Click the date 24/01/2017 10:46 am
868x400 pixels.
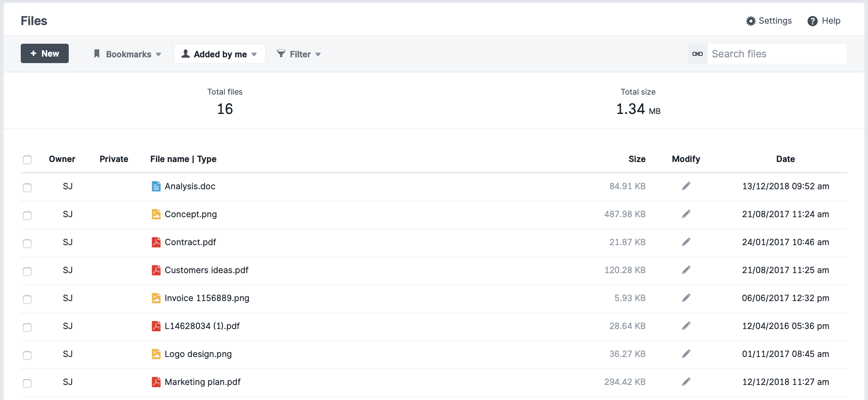[786, 242]
